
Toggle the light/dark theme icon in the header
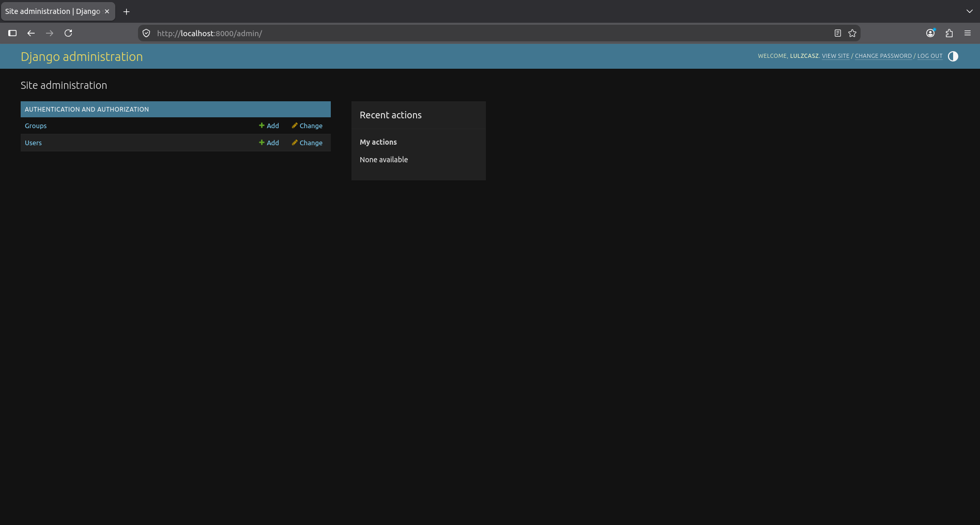pyautogui.click(x=953, y=56)
